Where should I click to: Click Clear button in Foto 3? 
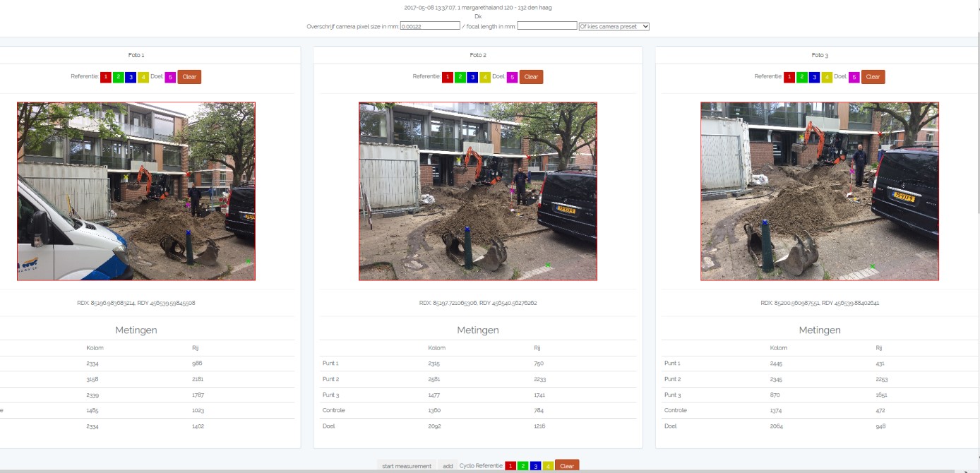(873, 77)
